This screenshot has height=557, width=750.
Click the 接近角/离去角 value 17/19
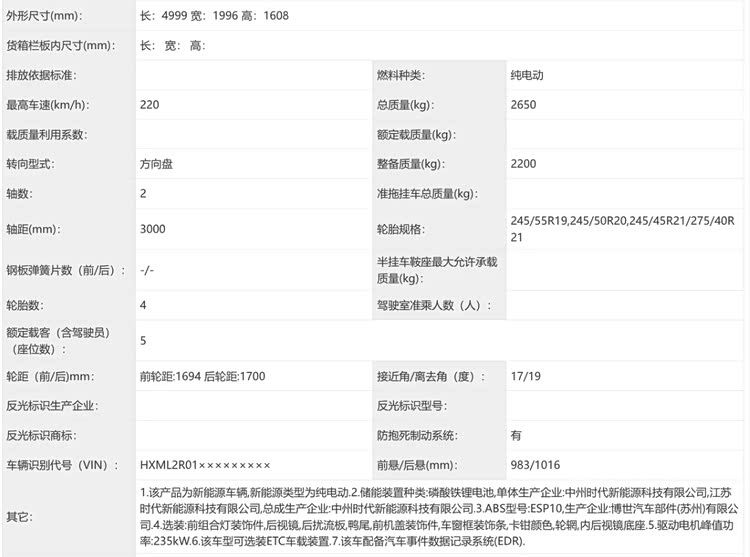(x=524, y=377)
